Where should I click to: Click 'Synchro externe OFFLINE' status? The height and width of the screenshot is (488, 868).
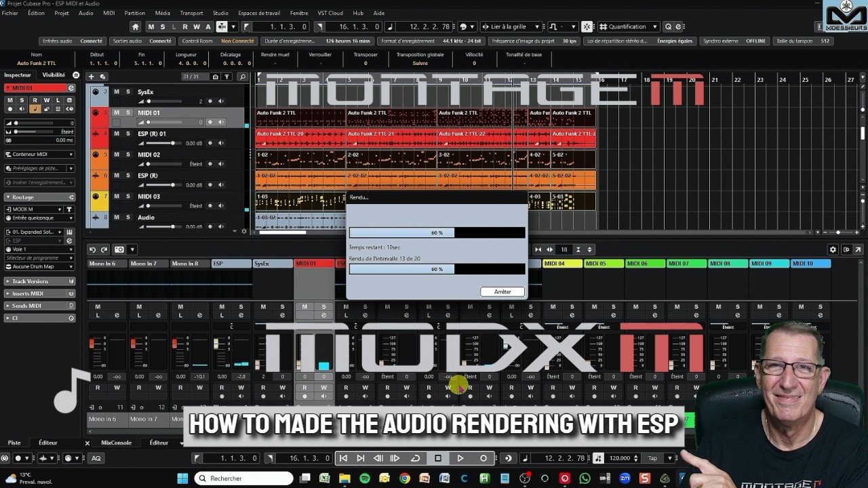click(x=734, y=41)
